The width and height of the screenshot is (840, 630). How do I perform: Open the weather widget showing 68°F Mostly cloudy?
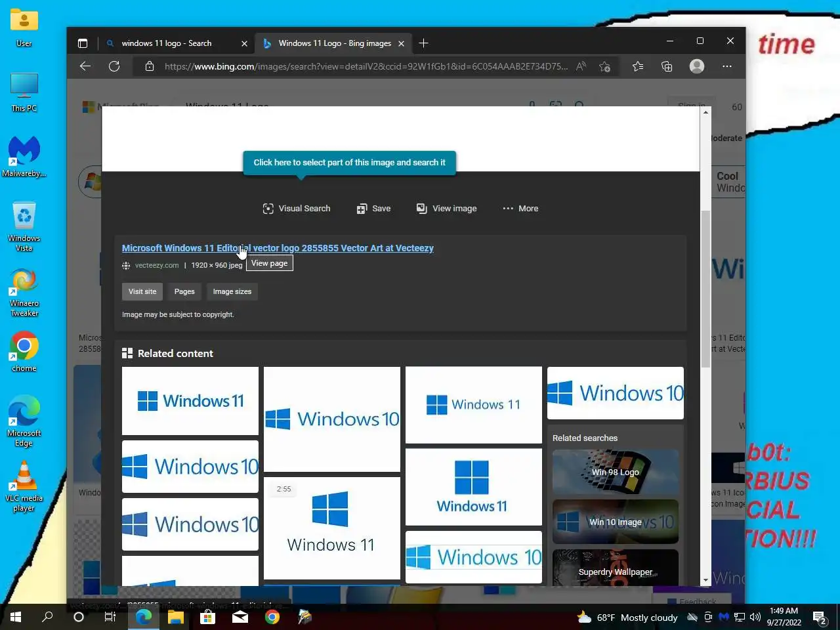pos(627,618)
